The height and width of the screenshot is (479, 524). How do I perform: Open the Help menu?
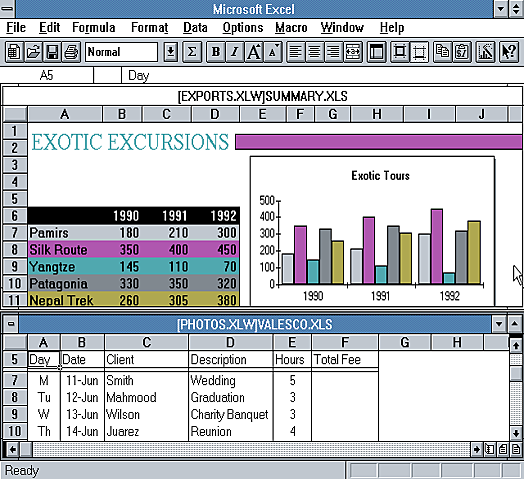(x=392, y=28)
